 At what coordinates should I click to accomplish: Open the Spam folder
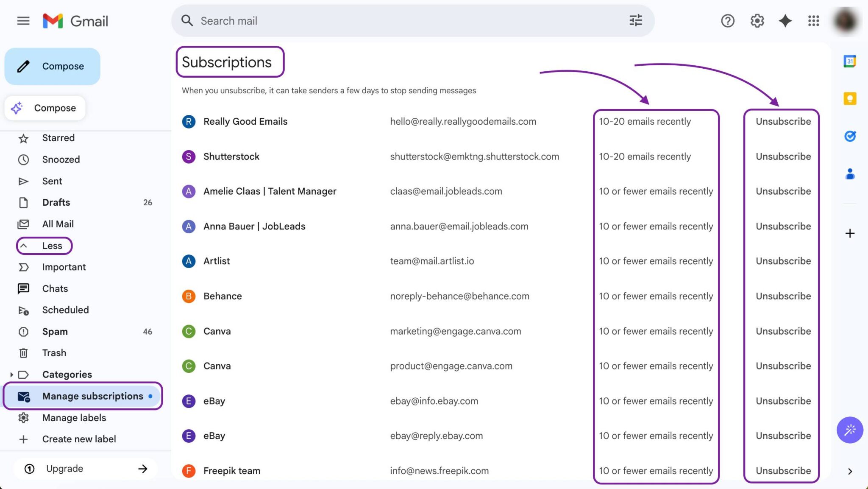coord(55,331)
